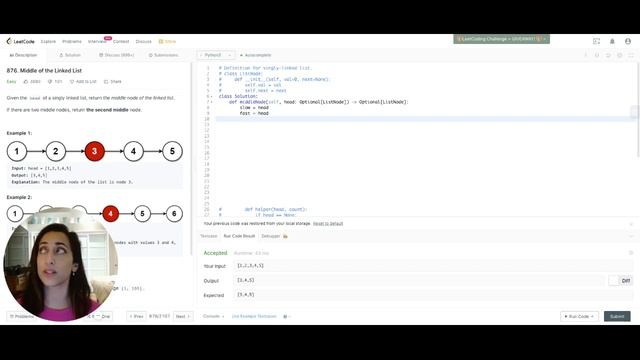This screenshot has height=360, width=640.
Task: Click the Expected value field
Action: (x=433, y=295)
